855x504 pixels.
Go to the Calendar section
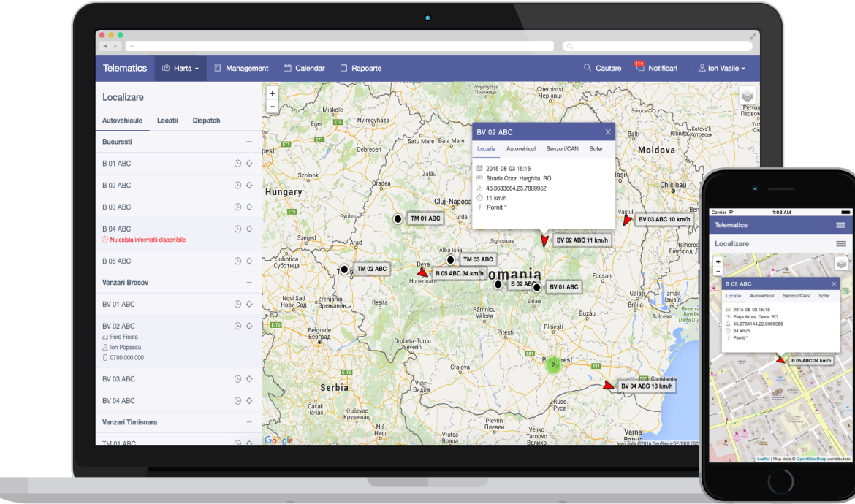pyautogui.click(x=304, y=68)
